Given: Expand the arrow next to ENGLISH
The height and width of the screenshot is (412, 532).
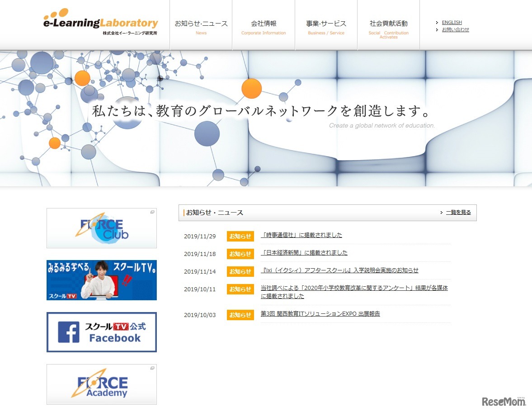Looking at the screenshot, I should click(436, 22).
